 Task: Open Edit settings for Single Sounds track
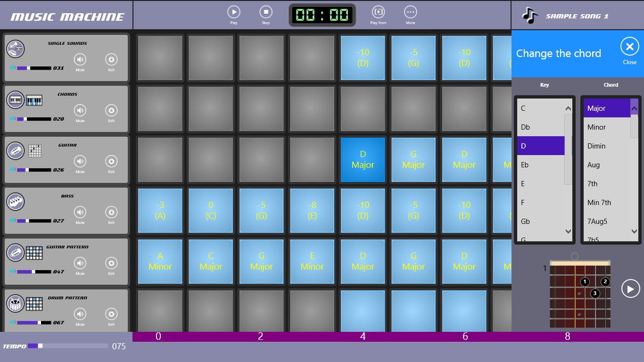click(111, 59)
